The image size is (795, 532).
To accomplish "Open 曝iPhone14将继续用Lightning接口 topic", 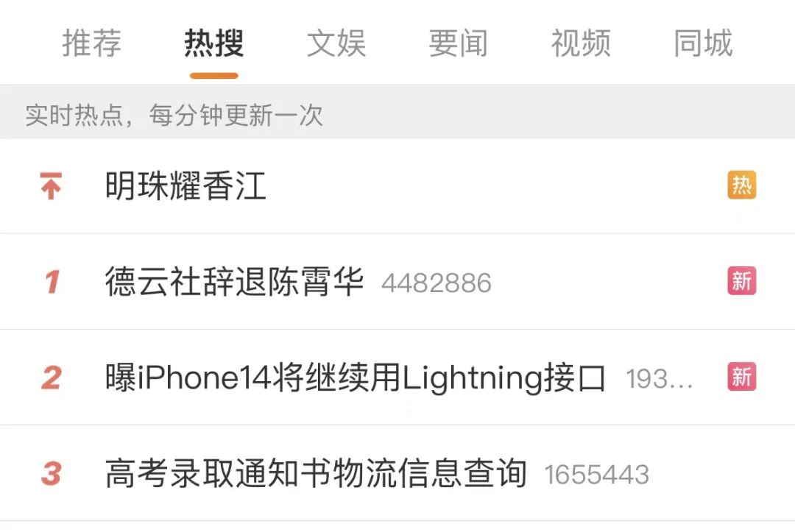I will [356, 378].
